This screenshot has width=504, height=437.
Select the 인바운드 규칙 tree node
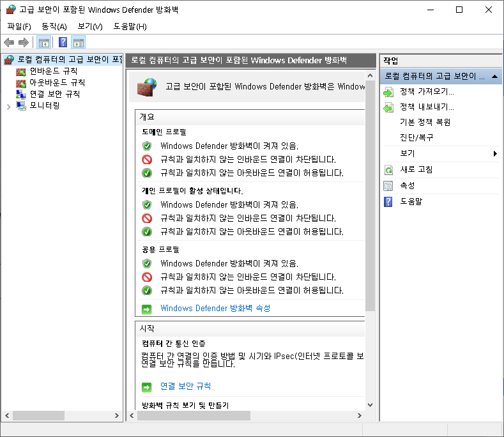54,71
